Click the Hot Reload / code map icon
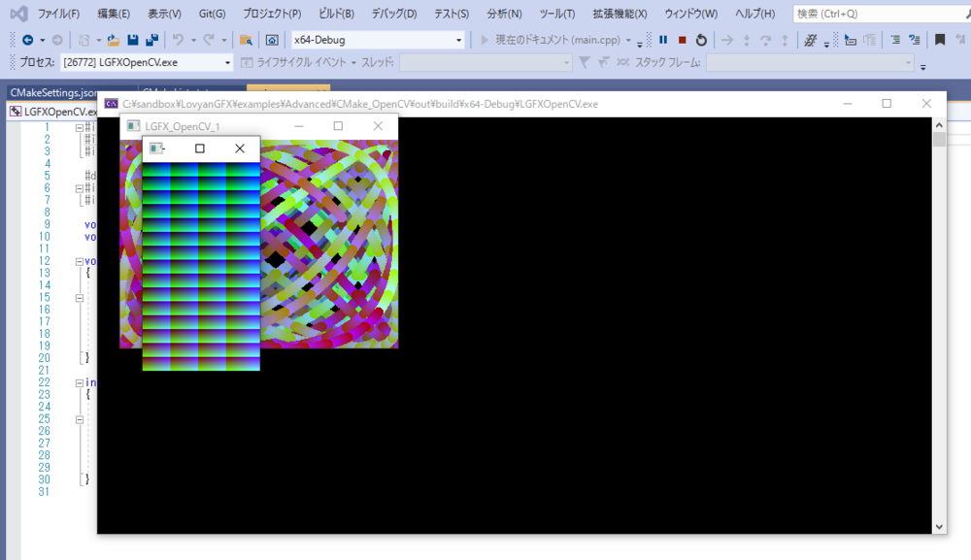The width and height of the screenshot is (971, 560). pos(810,40)
